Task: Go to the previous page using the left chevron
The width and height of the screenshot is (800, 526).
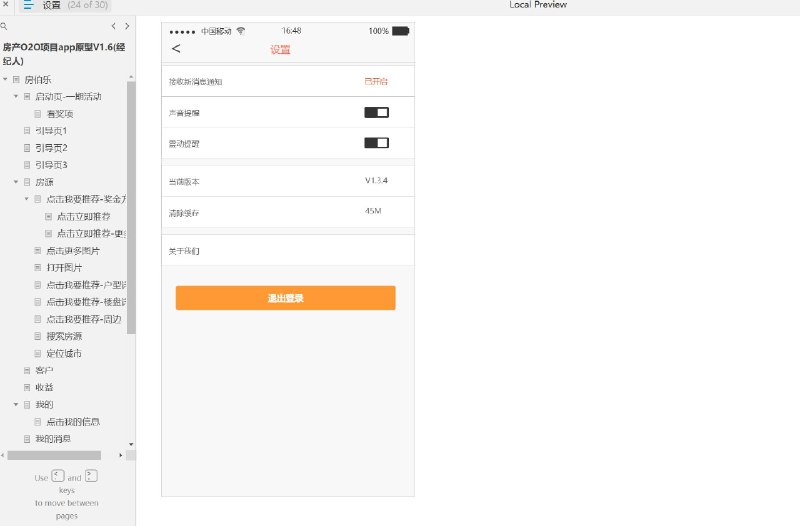Action: 113,26
